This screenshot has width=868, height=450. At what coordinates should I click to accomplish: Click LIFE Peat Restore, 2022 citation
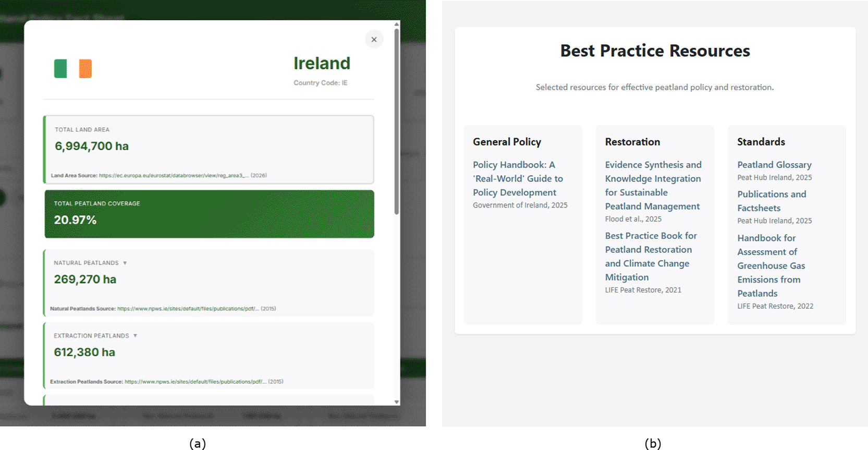point(775,306)
